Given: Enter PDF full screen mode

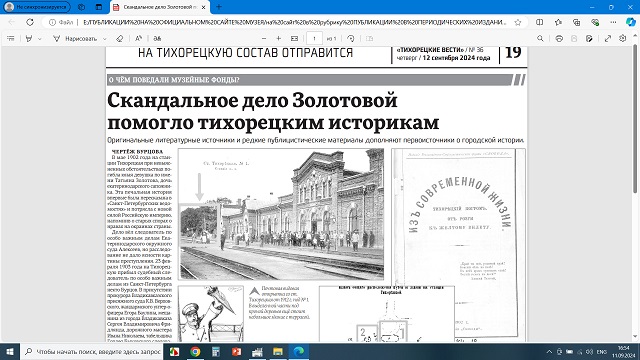Looking at the screenshot, I should coord(608,38).
